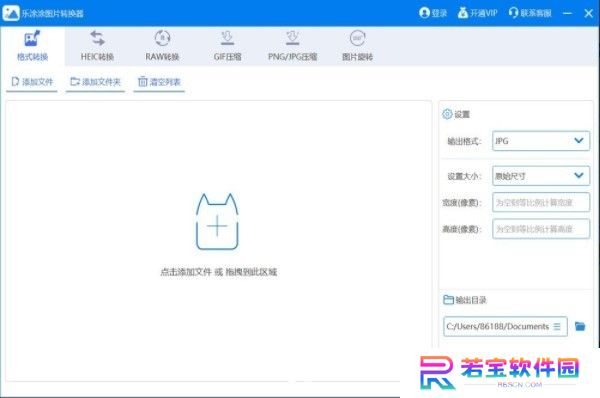
Task: Click the 图片旋转 rotate icon
Action: point(357,38)
